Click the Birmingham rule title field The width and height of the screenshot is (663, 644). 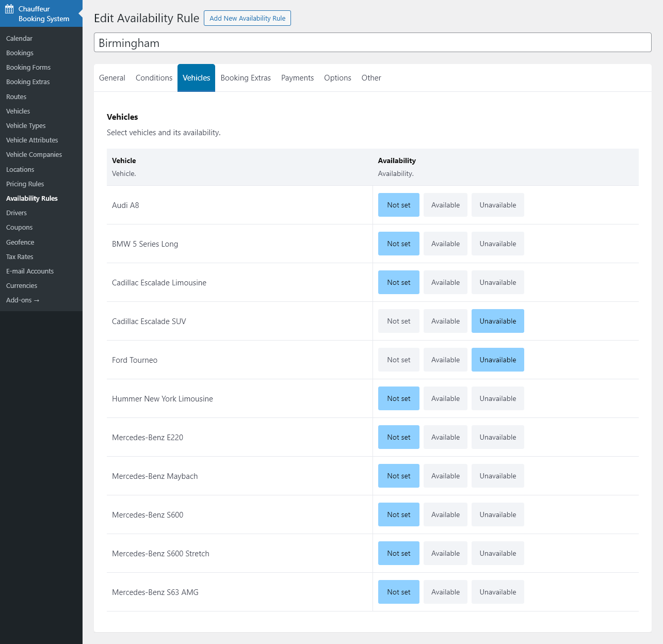coord(372,43)
